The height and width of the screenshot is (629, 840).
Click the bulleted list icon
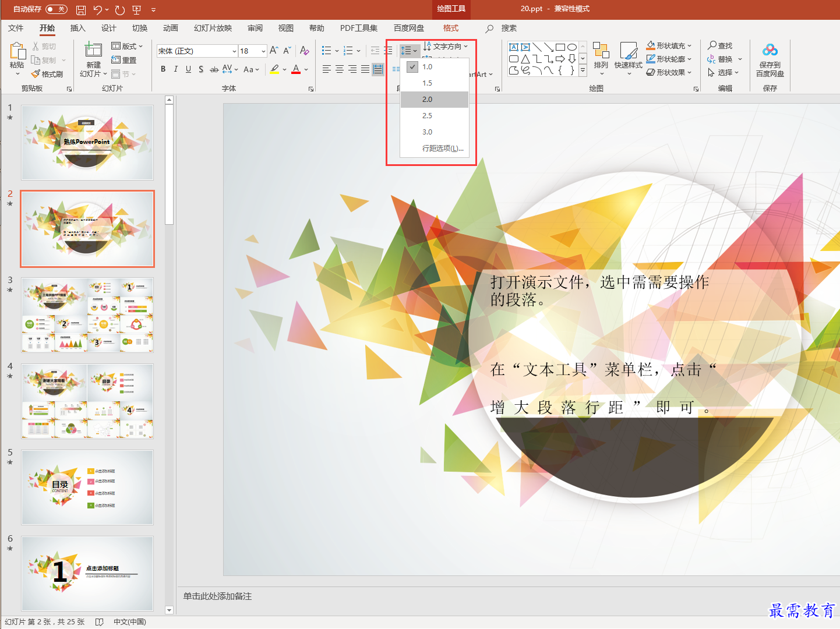[x=327, y=51]
